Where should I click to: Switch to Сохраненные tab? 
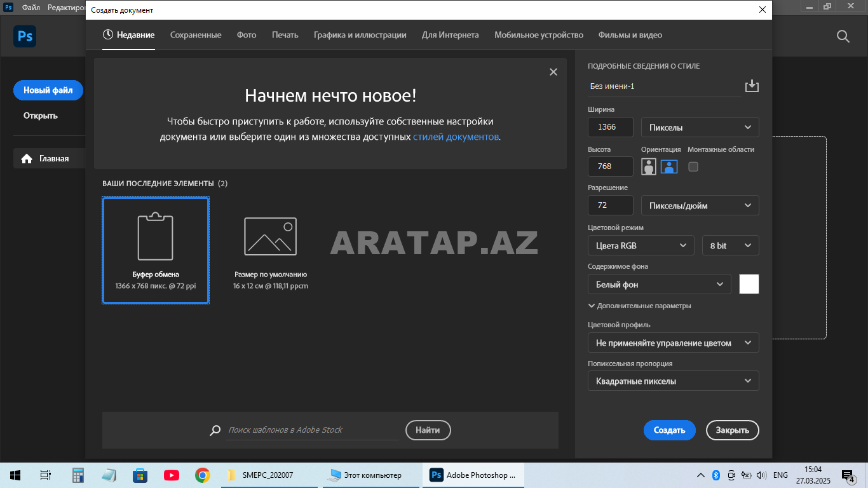196,35
